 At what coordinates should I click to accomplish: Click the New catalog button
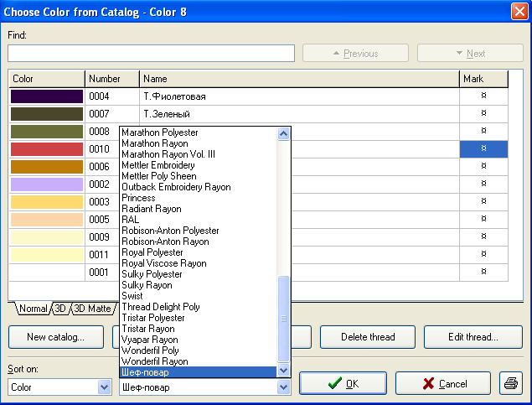coord(56,337)
